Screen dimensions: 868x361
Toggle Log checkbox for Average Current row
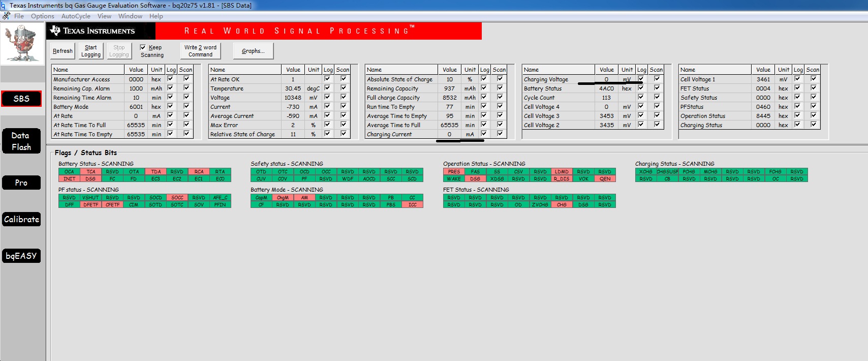tap(327, 115)
